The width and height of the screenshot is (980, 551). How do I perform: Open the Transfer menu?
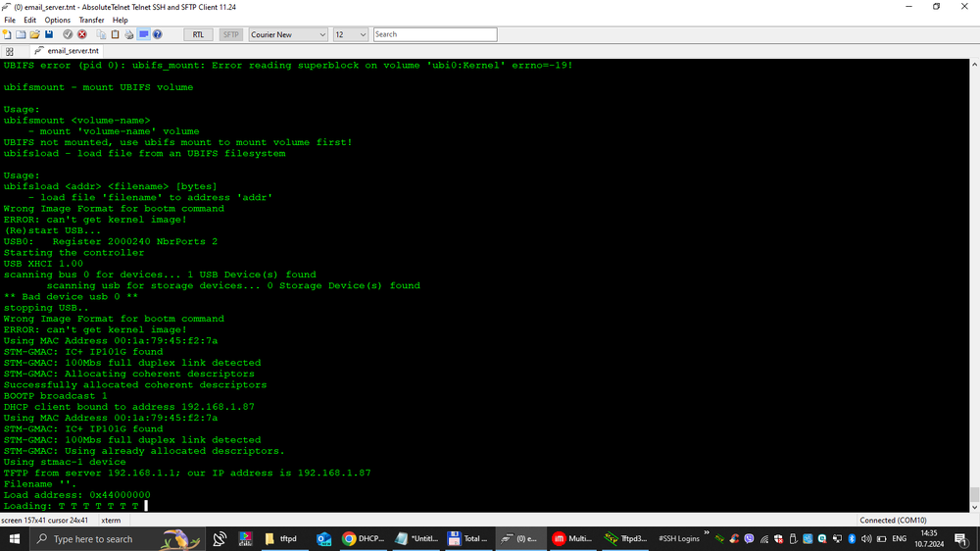pyautogui.click(x=91, y=20)
